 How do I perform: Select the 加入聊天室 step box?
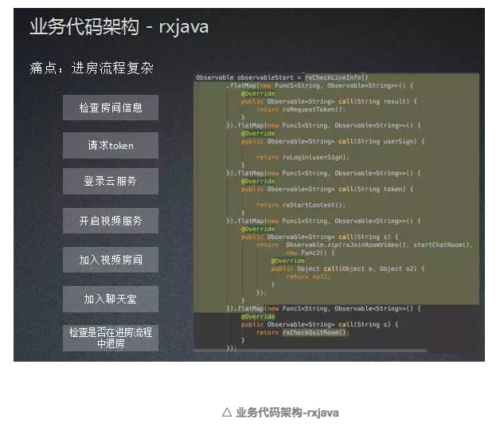pos(111,300)
